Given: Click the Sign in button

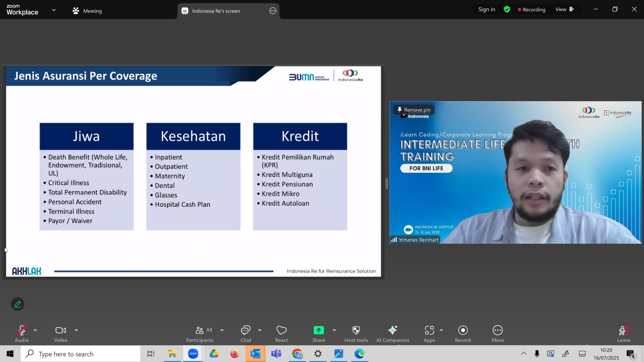Looking at the screenshot, I should tap(487, 9).
